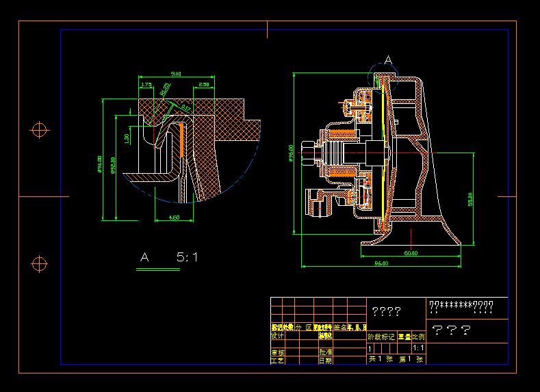This screenshot has width=540, height=392.
Task: Click the ???? title text
Action: [386, 312]
